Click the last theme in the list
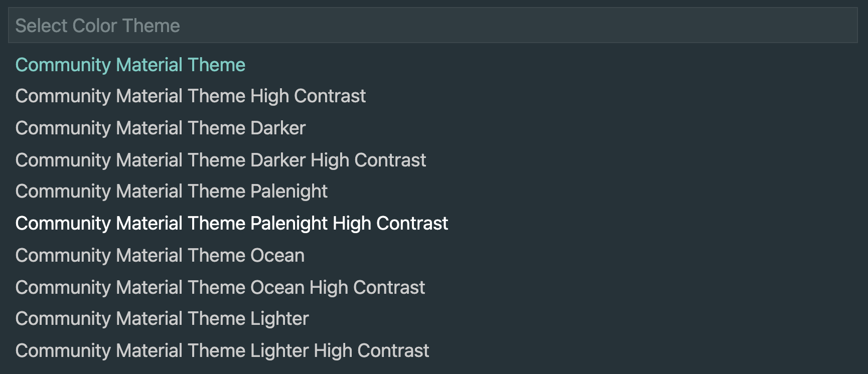 point(222,351)
